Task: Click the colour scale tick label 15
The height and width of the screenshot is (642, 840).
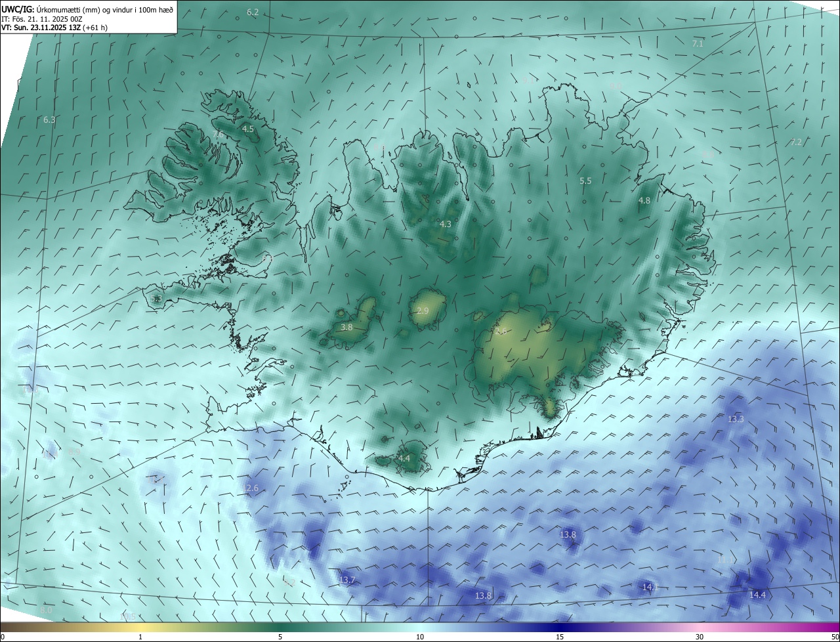Action: pos(560,637)
